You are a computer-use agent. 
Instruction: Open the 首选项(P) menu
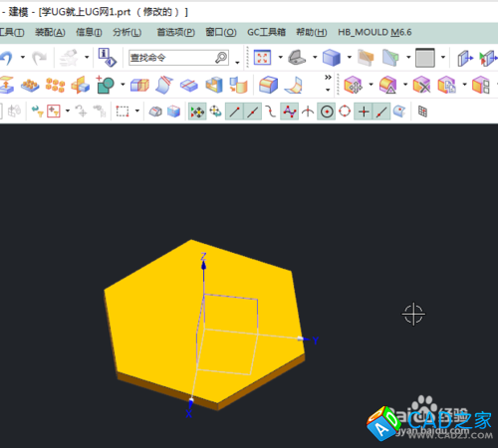point(175,32)
